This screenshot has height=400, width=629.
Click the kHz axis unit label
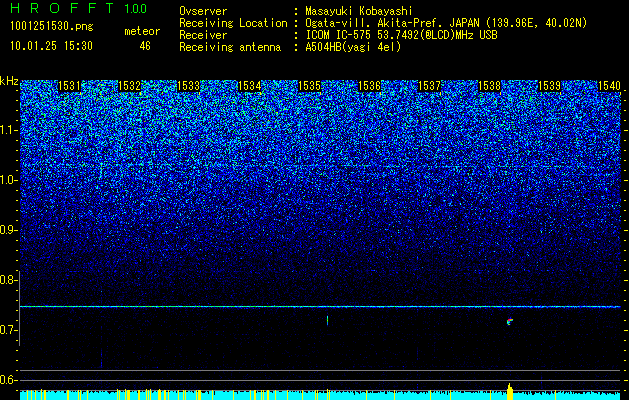point(9,81)
